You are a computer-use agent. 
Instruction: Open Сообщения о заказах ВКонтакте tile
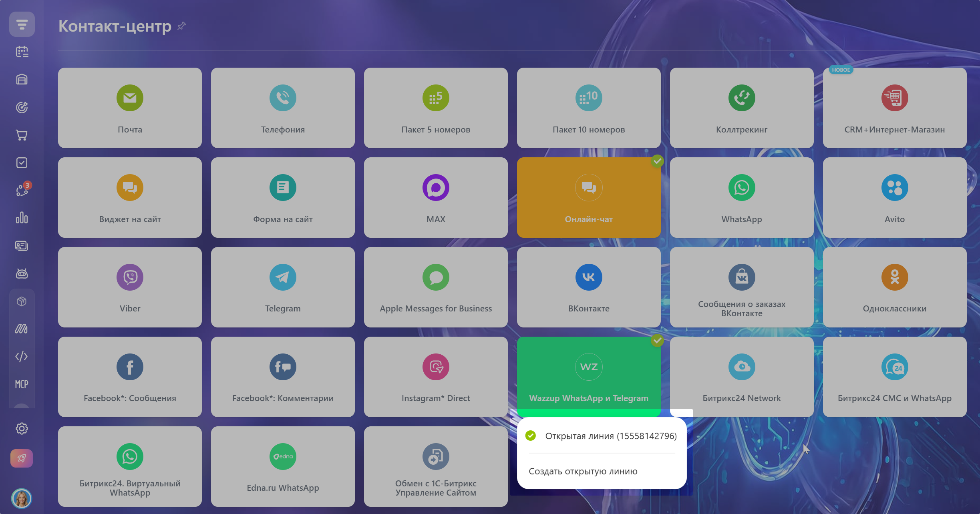[x=742, y=287]
